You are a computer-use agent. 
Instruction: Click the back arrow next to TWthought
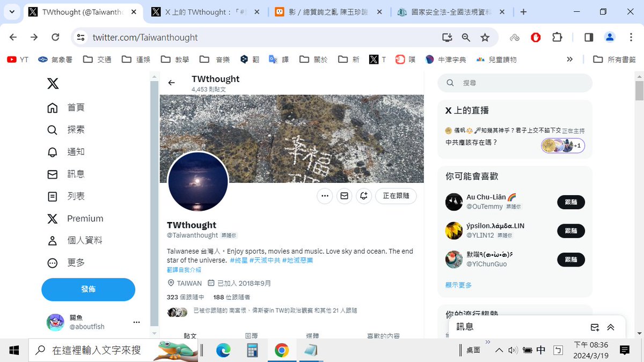click(172, 83)
